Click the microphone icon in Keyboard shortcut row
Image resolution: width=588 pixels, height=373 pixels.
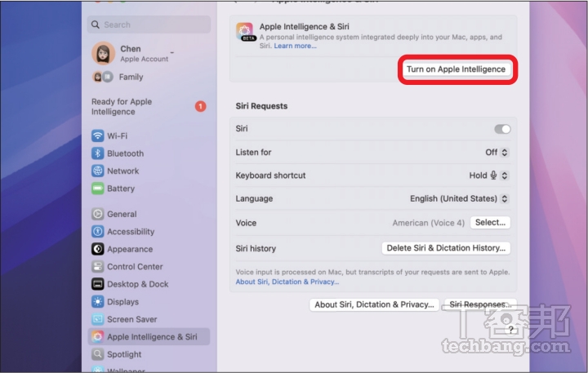click(x=493, y=175)
